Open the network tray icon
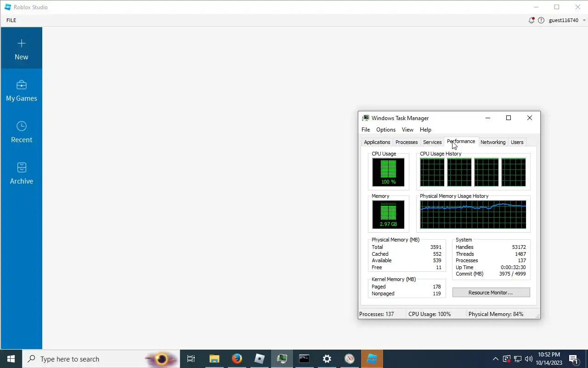Image resolution: width=588 pixels, height=368 pixels. tap(518, 359)
